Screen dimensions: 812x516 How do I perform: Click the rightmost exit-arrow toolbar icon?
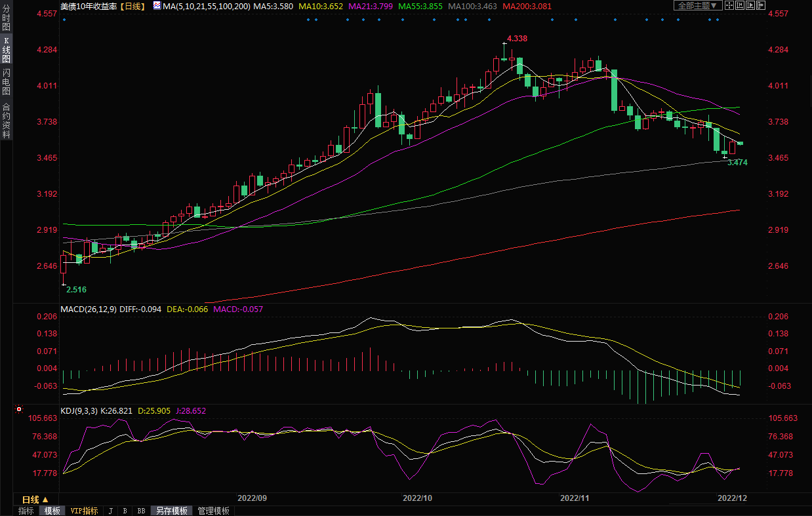761,5
